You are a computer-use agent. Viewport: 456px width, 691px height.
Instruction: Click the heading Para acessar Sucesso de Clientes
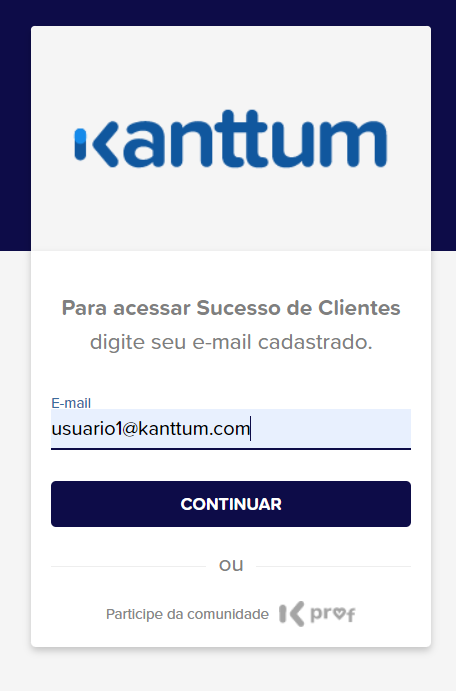tap(231, 308)
